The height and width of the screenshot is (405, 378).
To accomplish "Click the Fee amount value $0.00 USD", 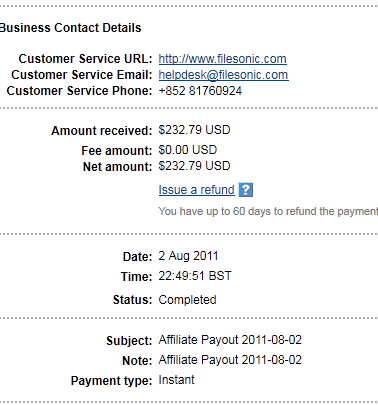I will point(188,150).
